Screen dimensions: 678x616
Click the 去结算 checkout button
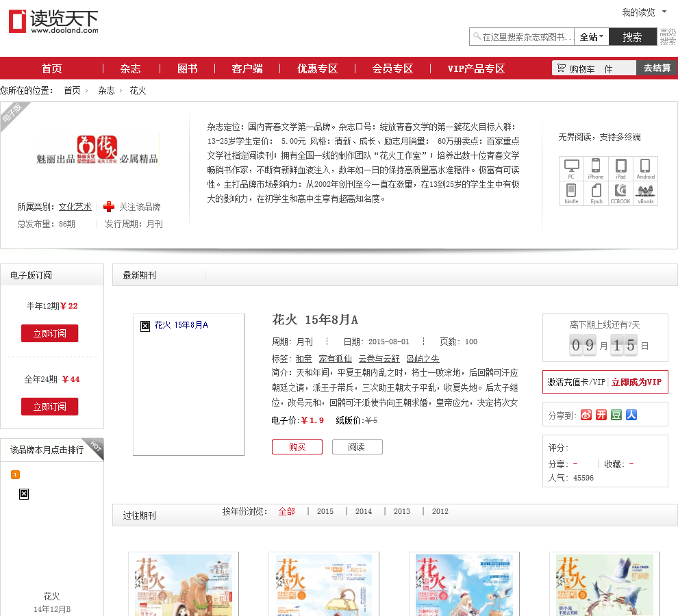coord(657,68)
